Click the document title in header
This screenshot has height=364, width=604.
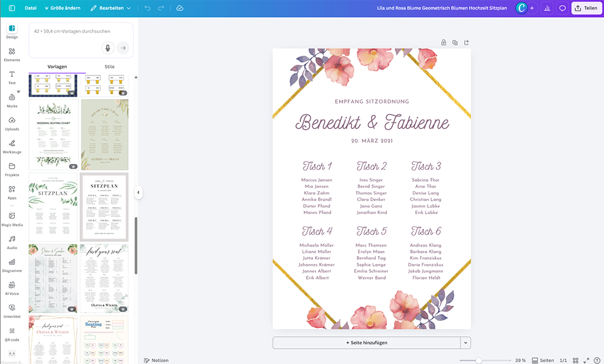[x=442, y=8]
